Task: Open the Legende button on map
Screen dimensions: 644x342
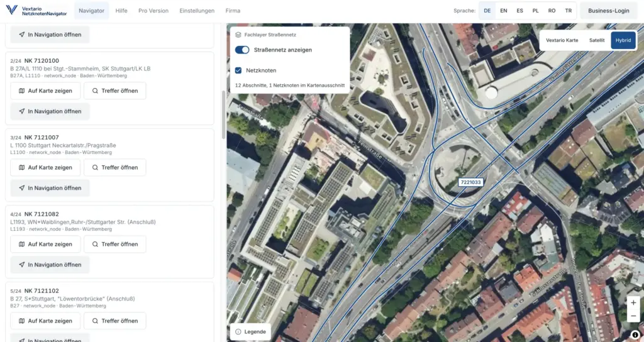Action: tap(250, 332)
